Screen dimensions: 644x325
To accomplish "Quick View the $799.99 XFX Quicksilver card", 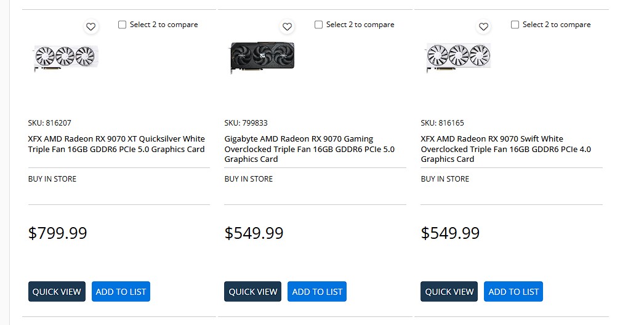I will coord(57,292).
